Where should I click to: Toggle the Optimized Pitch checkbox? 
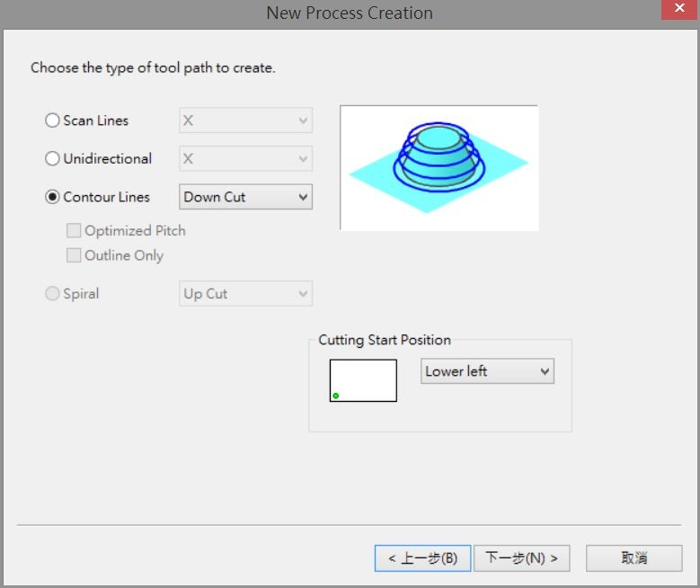tap(74, 230)
